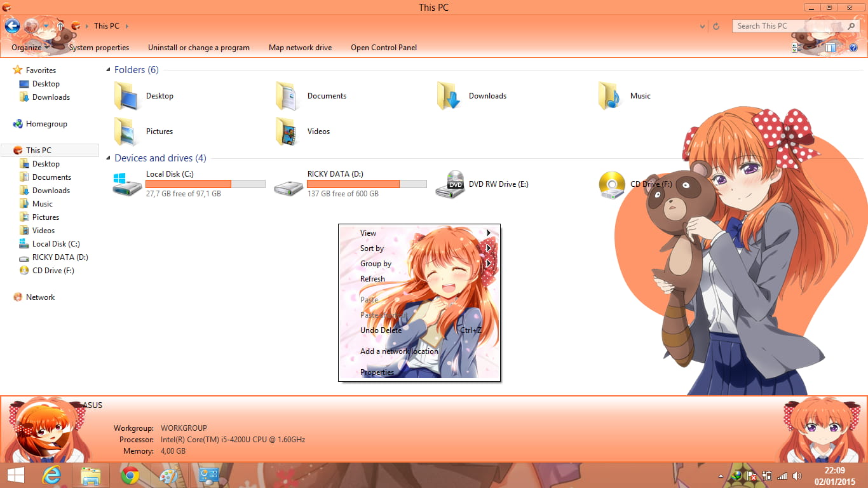The image size is (868, 488).
Task: Collapse the Devices and drives section
Action: (x=107, y=158)
